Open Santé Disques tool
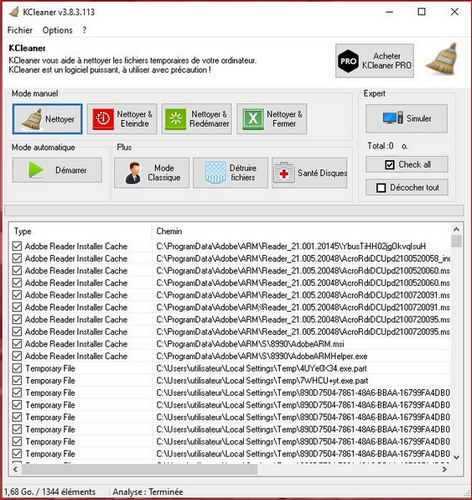 click(x=309, y=173)
